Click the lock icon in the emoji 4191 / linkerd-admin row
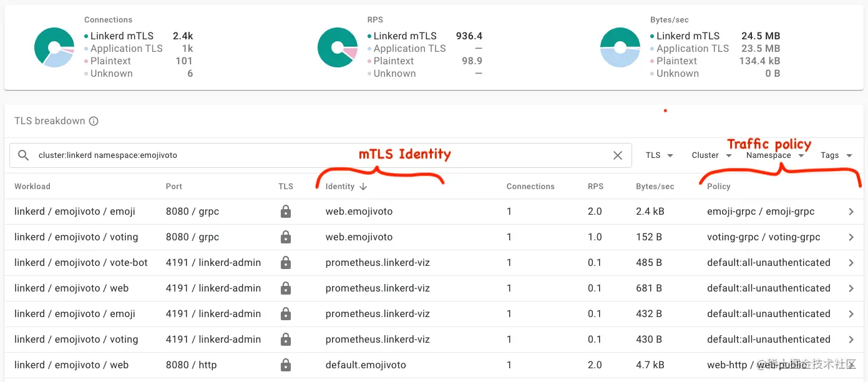 (x=286, y=314)
